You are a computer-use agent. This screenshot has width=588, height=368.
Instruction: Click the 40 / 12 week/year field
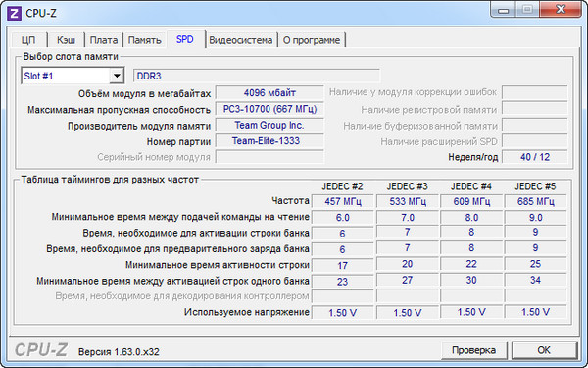(x=535, y=157)
